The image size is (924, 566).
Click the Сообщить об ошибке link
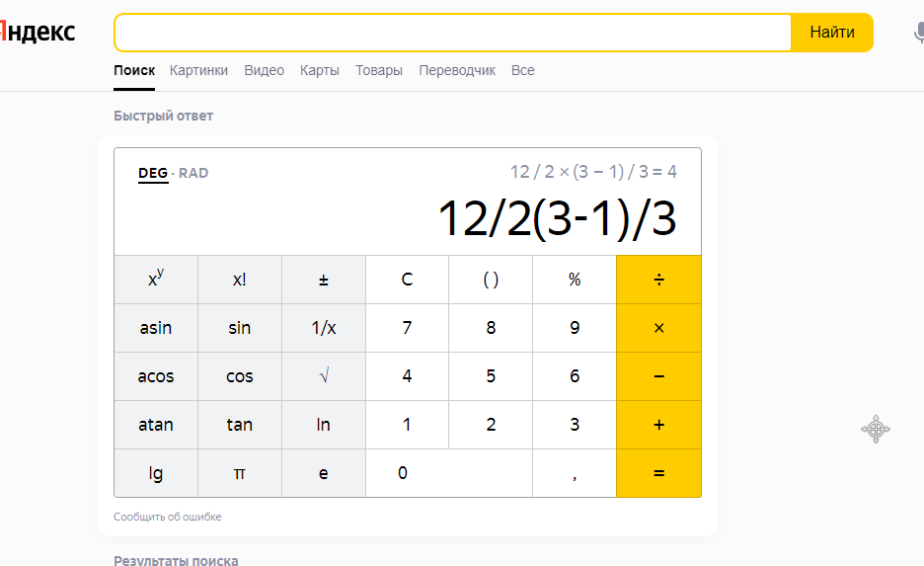(x=167, y=517)
